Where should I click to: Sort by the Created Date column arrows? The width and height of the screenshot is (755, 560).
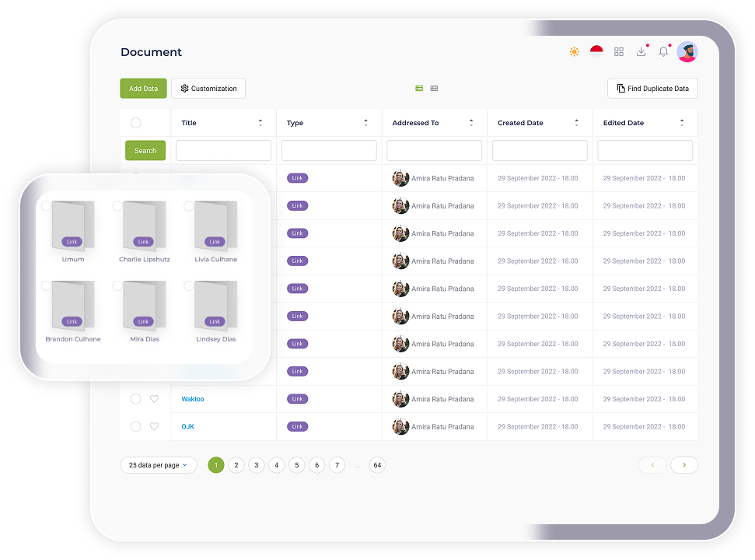point(576,123)
